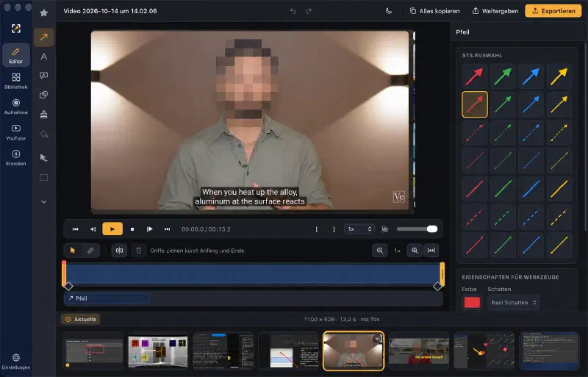The image size is (588, 377).
Task: Switch to the Editor tab
Action: coord(15,56)
